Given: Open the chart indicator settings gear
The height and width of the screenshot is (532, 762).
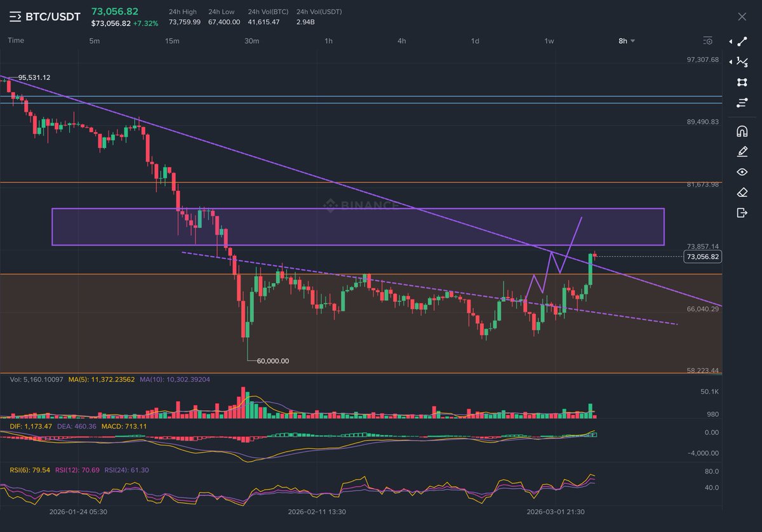Looking at the screenshot, I should pyautogui.click(x=707, y=41).
